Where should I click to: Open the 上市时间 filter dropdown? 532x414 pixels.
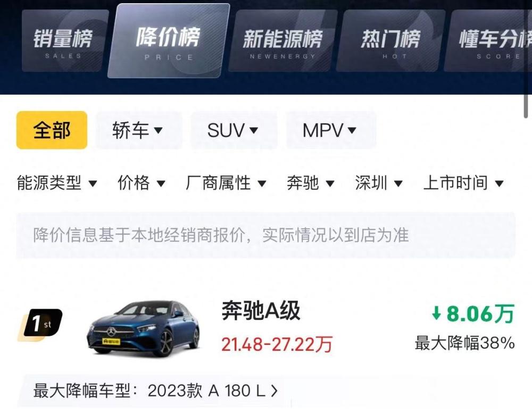pyautogui.click(x=463, y=183)
